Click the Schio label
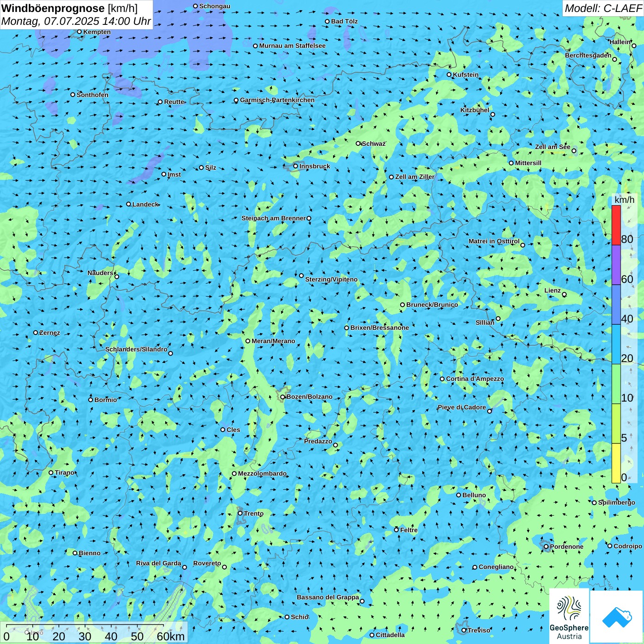Image resolution: width=644 pixels, height=644 pixels. click(x=300, y=617)
